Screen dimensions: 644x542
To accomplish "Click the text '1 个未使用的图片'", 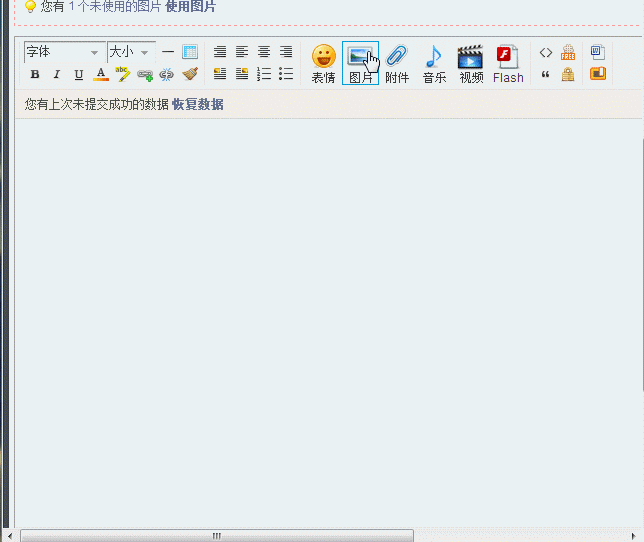I will tap(115, 6).
